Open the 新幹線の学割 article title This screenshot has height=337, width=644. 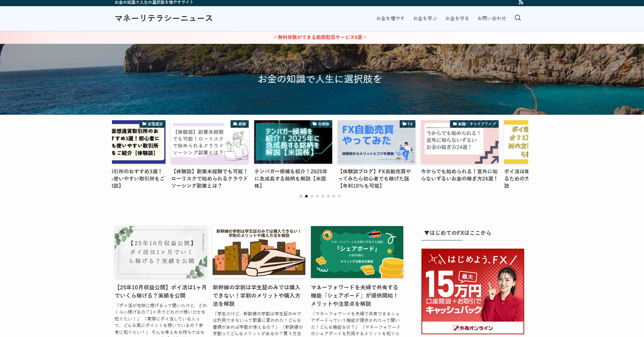(x=256, y=295)
